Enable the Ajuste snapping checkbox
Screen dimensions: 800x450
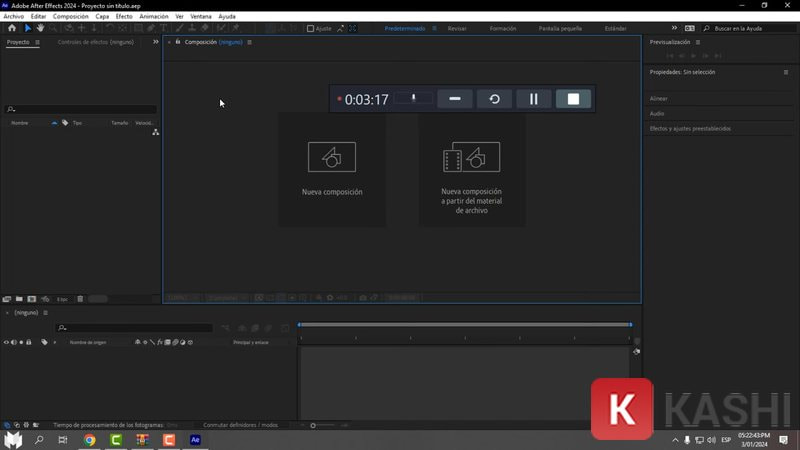pos(310,29)
